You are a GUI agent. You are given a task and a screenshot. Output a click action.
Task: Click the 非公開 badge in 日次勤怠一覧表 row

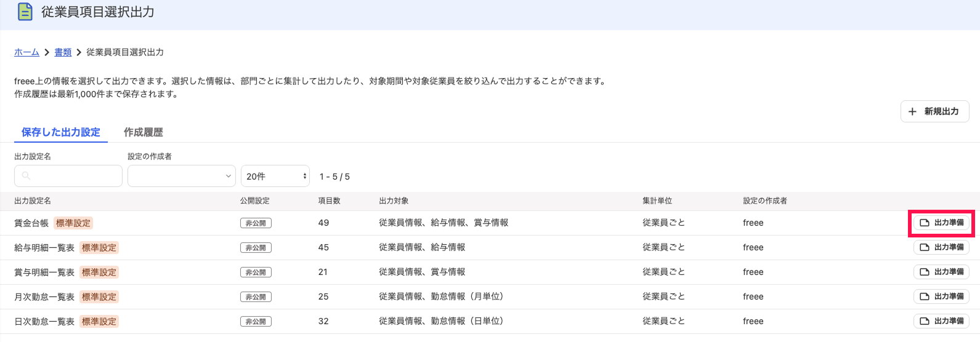(256, 322)
